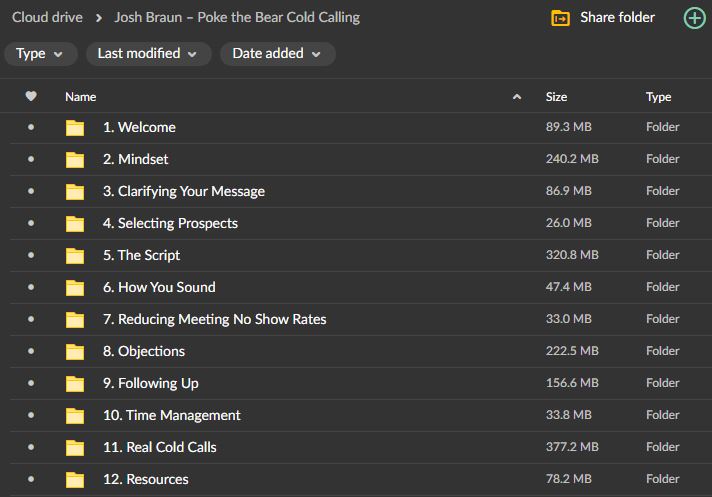Open the Type filter dropdown
The width and height of the screenshot is (712, 497).
point(40,54)
